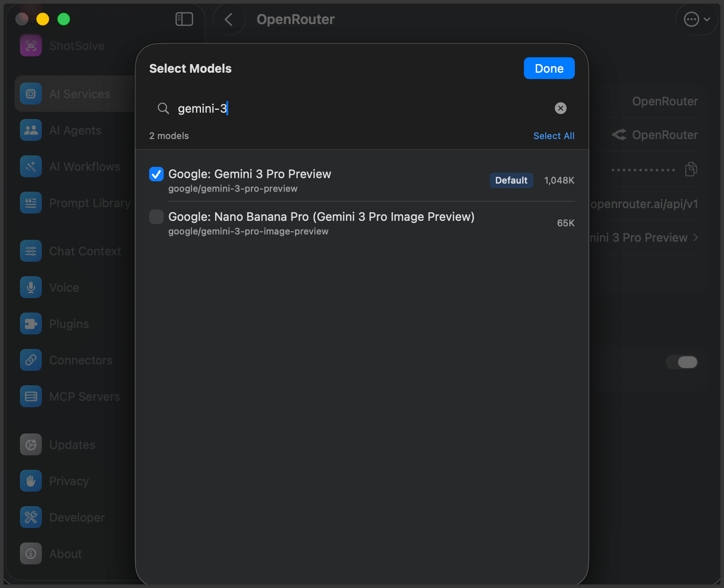724x588 pixels.
Task: Click the AI Agents people icon
Action: pos(31,130)
